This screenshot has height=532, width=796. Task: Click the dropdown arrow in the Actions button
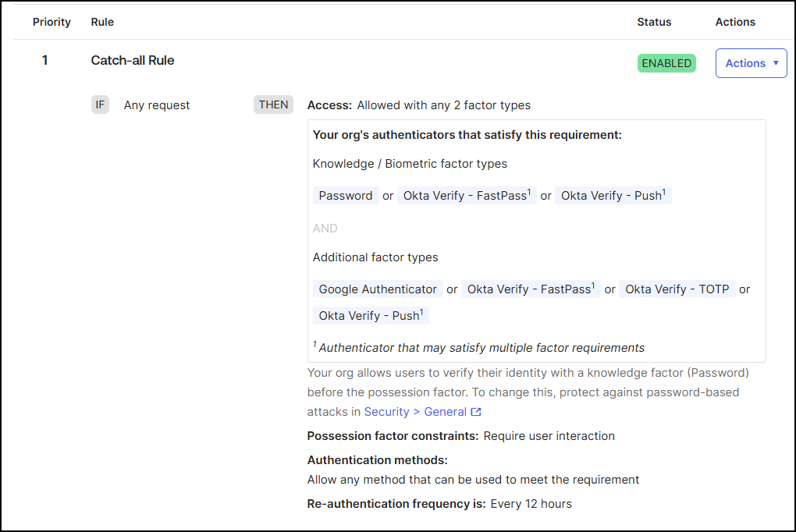776,63
